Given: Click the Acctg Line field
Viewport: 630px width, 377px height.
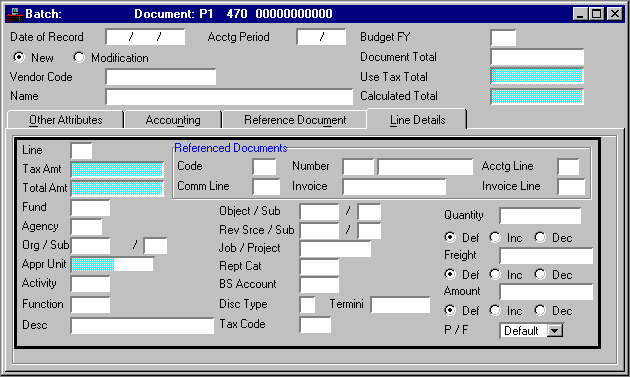Looking at the screenshot, I should 568,167.
